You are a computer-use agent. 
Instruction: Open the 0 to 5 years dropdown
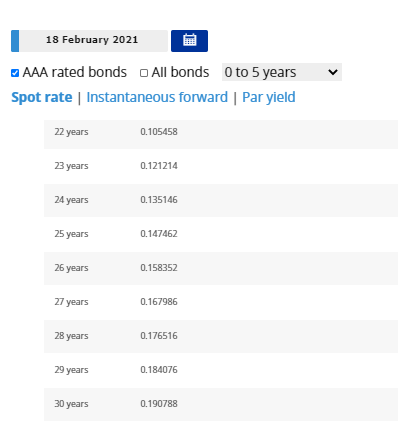[x=282, y=72]
